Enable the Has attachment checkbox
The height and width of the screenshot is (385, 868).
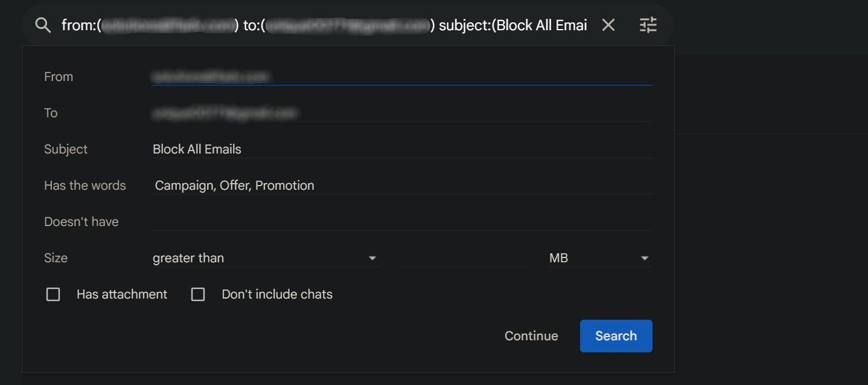(x=53, y=294)
